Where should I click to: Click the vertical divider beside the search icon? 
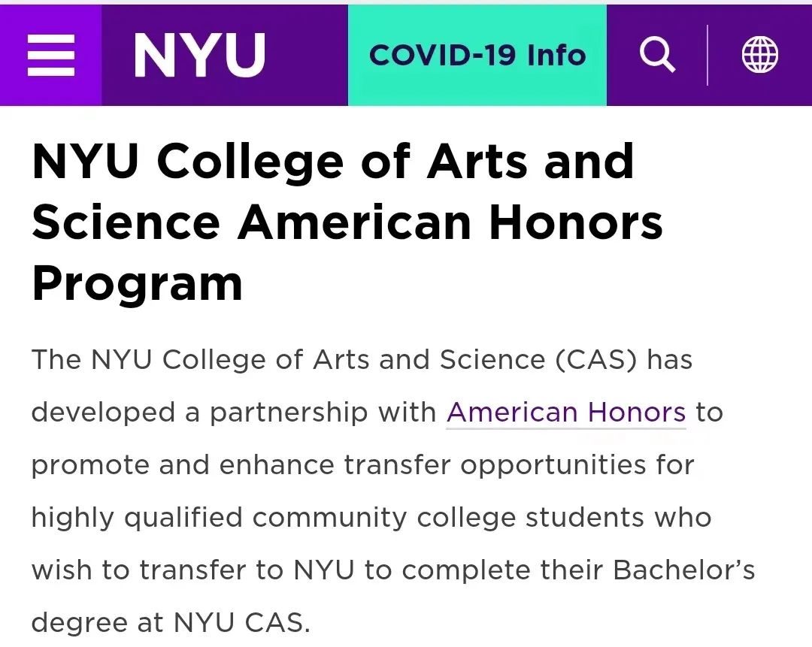pos(707,55)
